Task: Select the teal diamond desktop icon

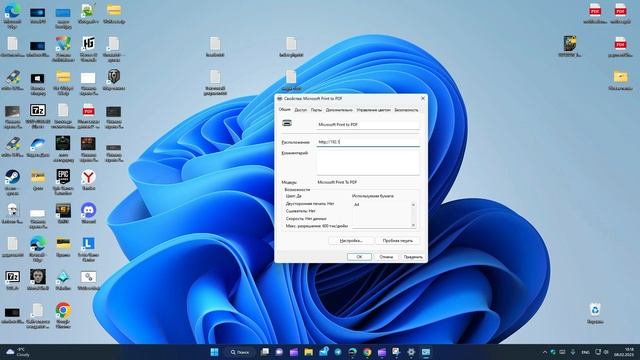Action: (63, 280)
